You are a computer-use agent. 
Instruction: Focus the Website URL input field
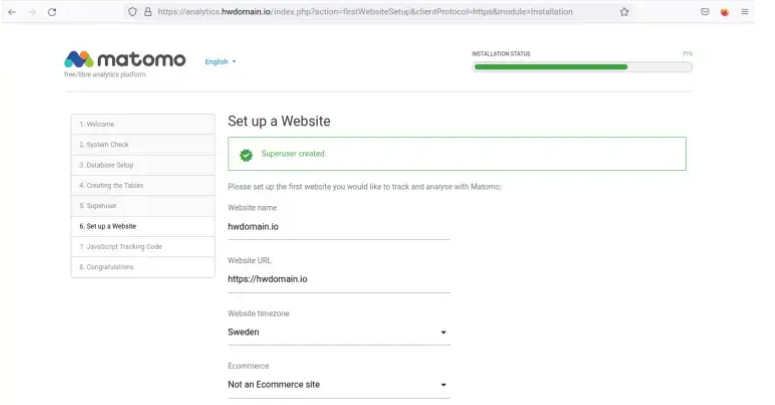(339, 279)
